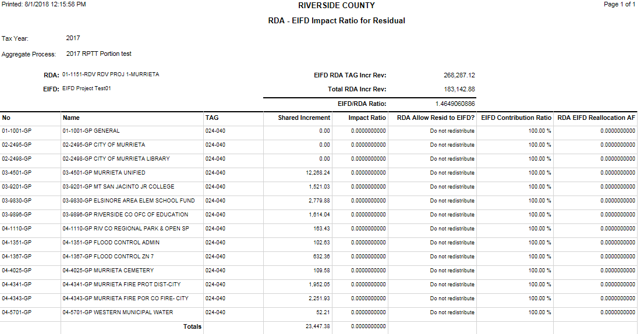Image resolution: width=644 pixels, height=334 pixels.
Task: Click the No column header
Action: click(6, 118)
